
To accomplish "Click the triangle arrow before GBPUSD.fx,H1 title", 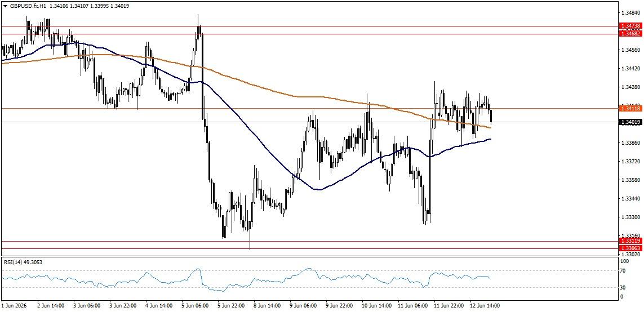I will tap(5, 6).
